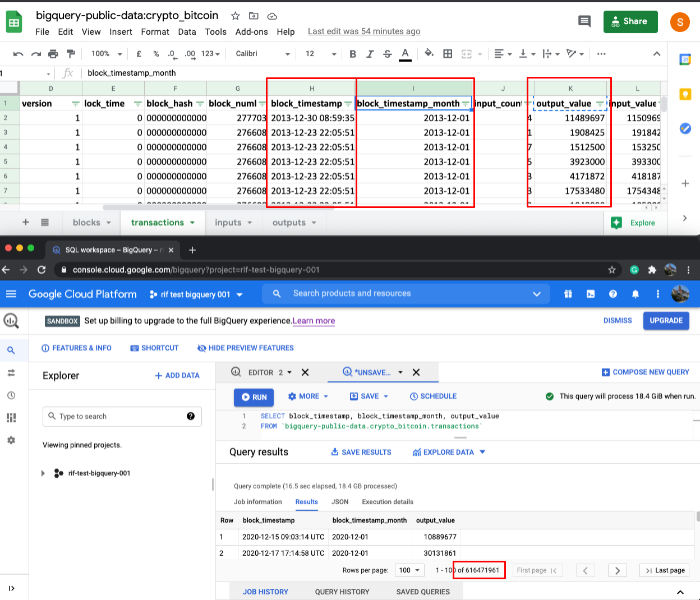Open the Add-ons menu
The image size is (700, 600).
click(x=251, y=32)
